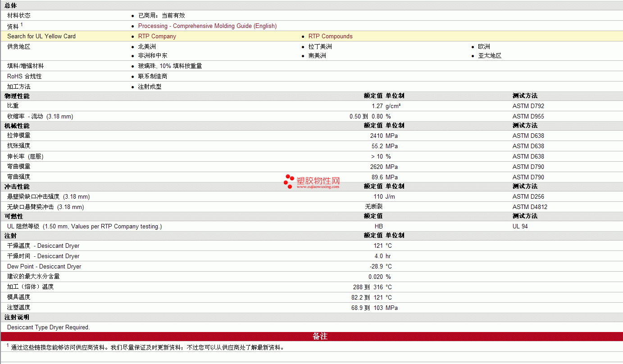Click the ASTM D792 test method
The height and width of the screenshot is (364, 623).
[x=528, y=106]
